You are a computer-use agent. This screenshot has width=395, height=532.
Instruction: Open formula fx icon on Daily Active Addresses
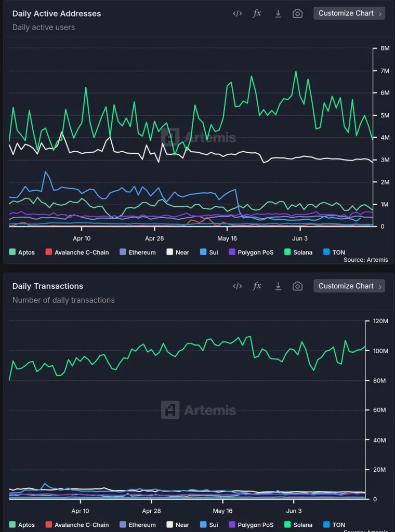click(x=257, y=14)
